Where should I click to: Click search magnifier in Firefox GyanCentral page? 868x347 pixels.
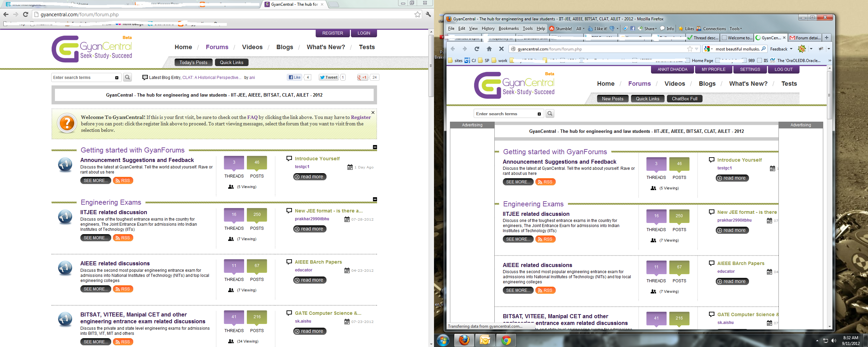tap(550, 114)
